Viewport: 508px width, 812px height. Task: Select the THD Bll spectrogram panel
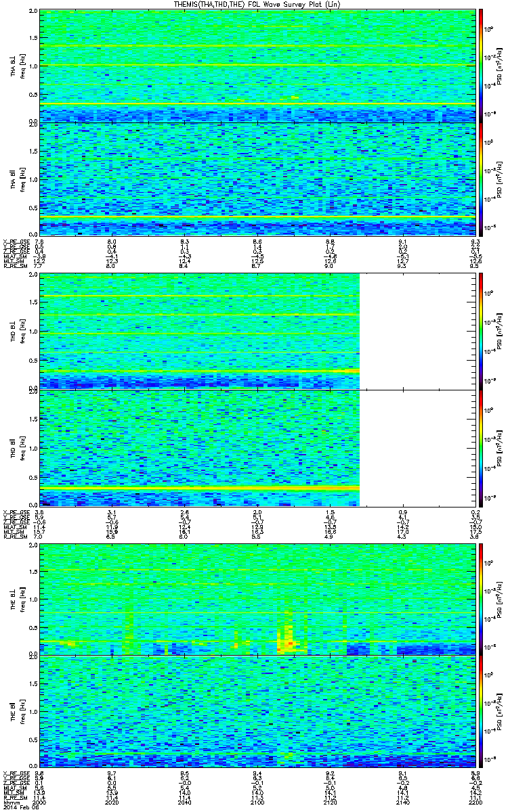(257, 447)
